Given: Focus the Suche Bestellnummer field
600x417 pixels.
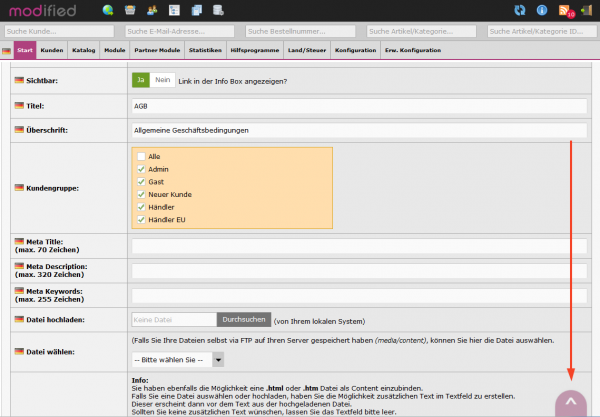Looking at the screenshot, I should point(300,31).
